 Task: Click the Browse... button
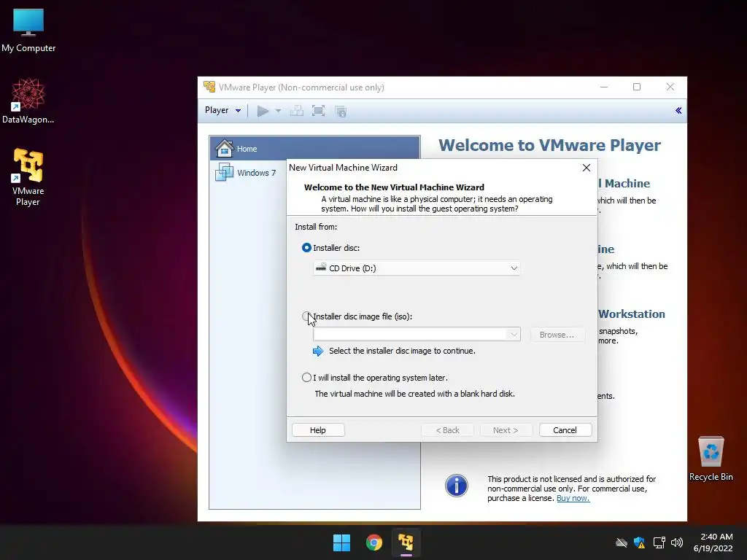(x=557, y=335)
